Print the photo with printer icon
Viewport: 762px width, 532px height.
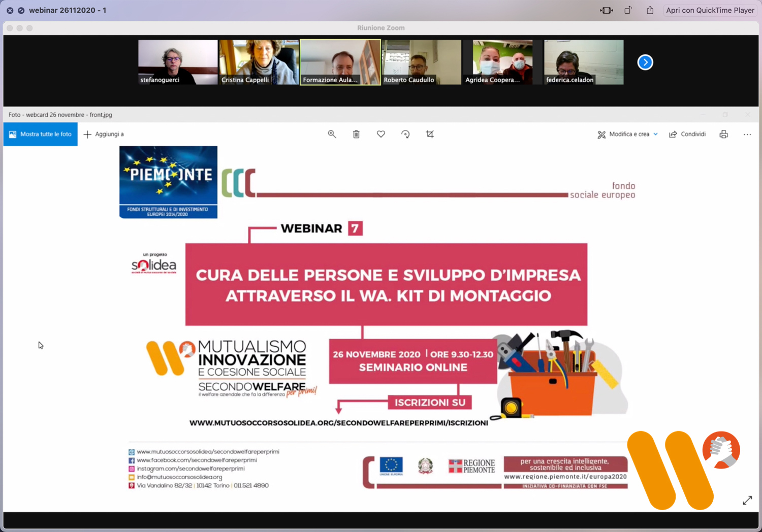pos(724,134)
